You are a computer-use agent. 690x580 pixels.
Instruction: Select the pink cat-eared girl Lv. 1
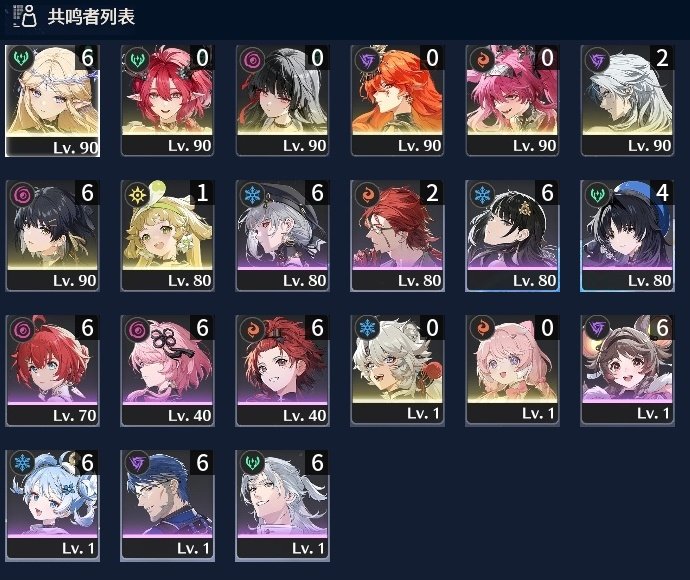(x=513, y=371)
